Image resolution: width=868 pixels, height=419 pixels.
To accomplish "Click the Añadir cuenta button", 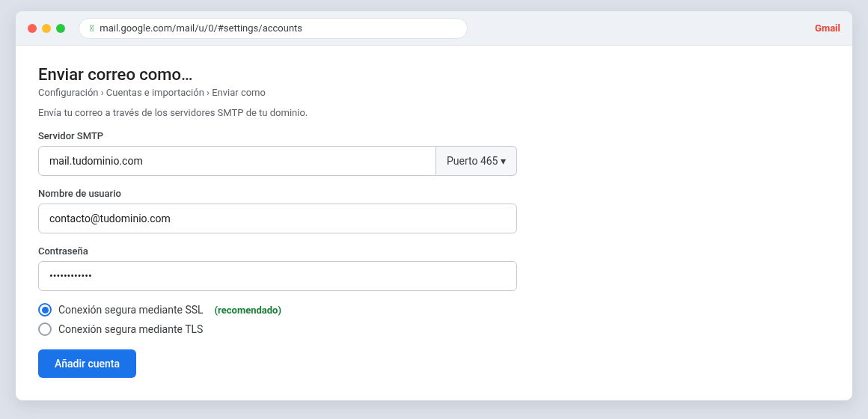I will [x=87, y=364].
